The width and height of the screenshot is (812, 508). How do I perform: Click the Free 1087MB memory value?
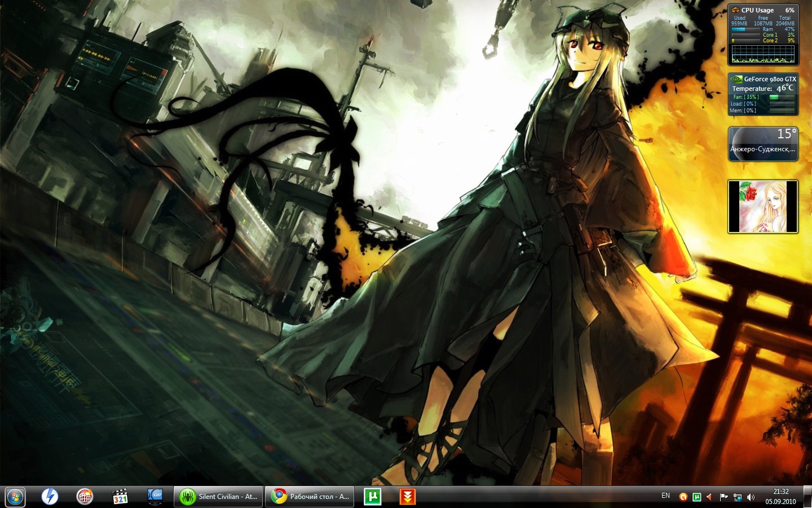[763, 23]
